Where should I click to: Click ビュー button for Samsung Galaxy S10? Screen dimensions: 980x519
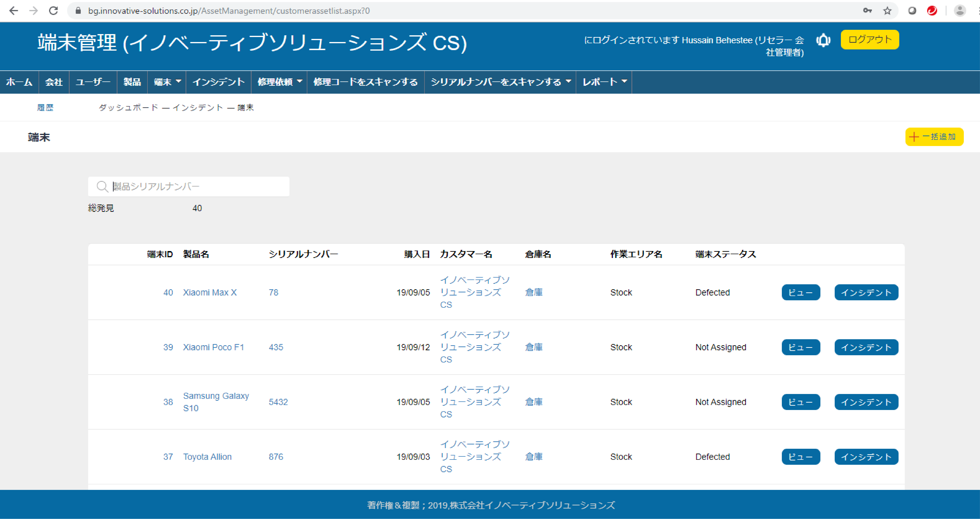tap(801, 402)
